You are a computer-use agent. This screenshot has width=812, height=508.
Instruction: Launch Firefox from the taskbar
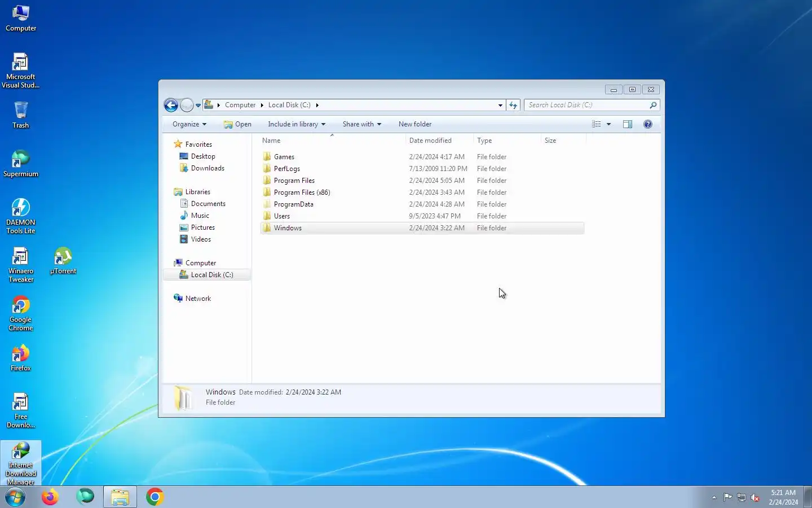50,497
